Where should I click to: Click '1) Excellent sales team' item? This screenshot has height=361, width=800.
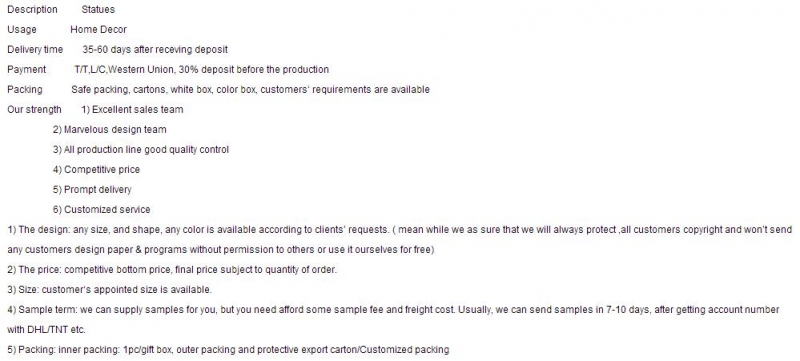tap(132, 110)
